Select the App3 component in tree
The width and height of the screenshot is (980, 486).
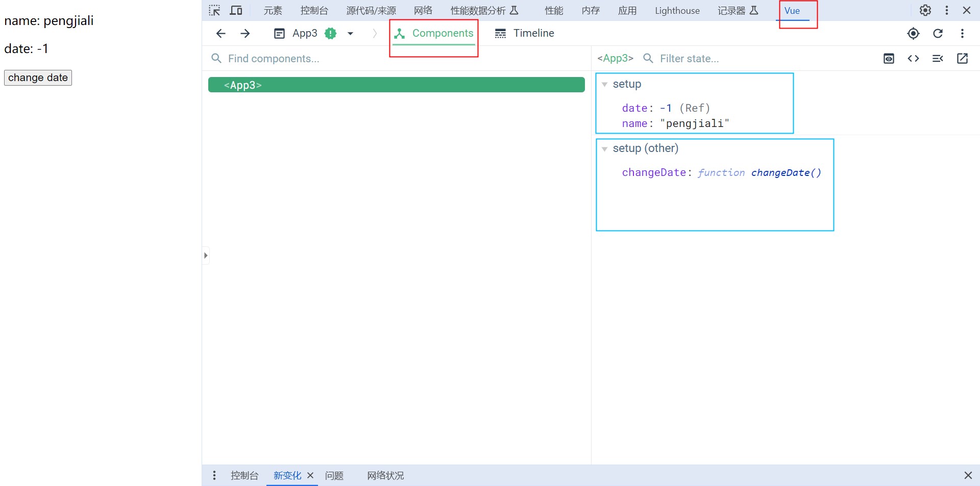click(x=396, y=85)
